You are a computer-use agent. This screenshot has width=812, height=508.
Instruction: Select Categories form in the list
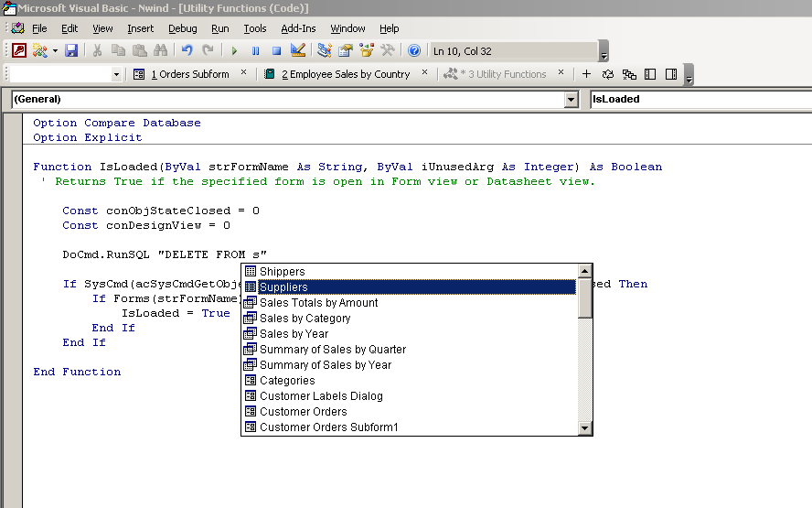410,381
